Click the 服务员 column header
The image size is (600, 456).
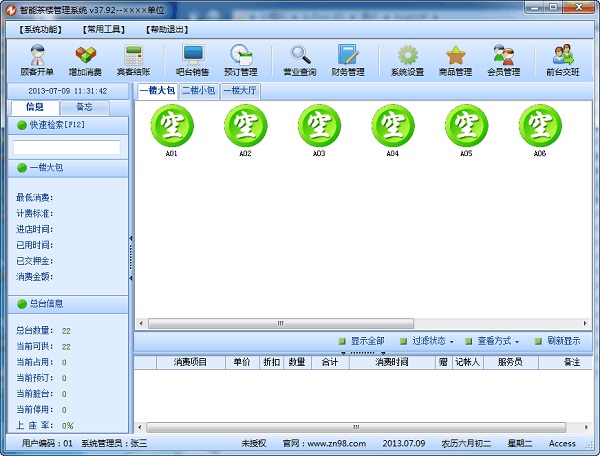(x=510, y=362)
